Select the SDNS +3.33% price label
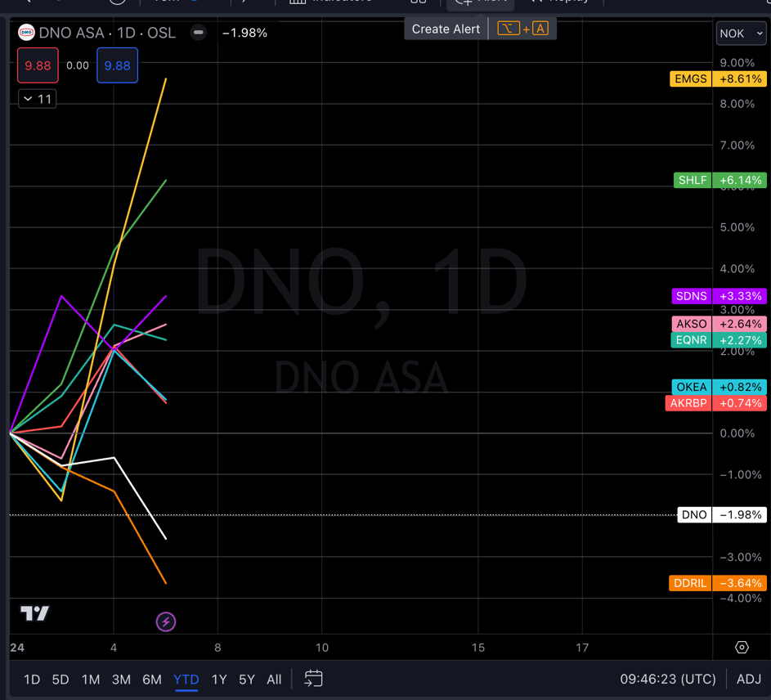 point(719,296)
